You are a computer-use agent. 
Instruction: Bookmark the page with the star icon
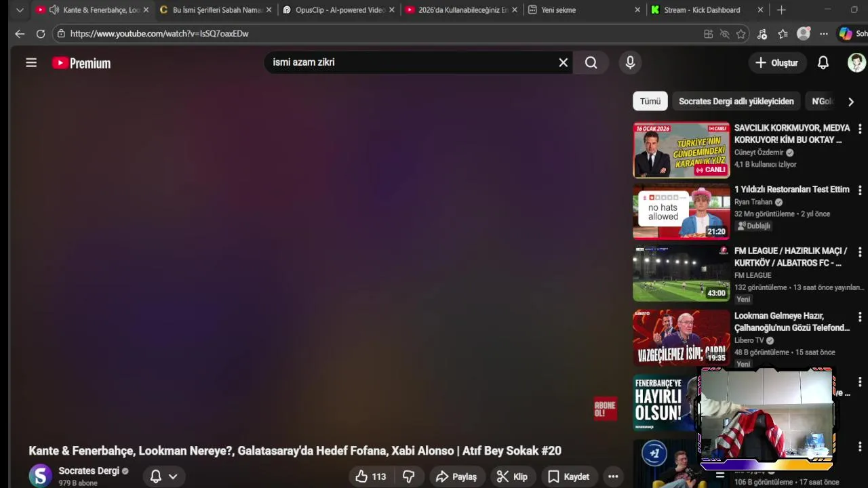click(741, 34)
